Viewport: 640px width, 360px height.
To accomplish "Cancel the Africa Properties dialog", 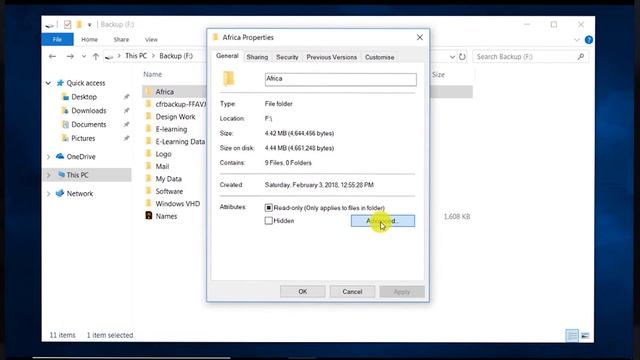I will 352,291.
